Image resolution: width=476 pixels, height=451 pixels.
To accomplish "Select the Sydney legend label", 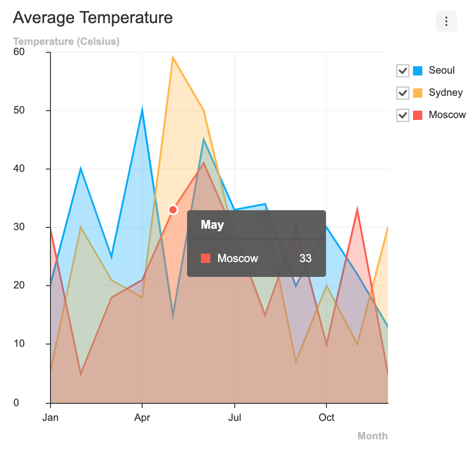I will 445,93.
